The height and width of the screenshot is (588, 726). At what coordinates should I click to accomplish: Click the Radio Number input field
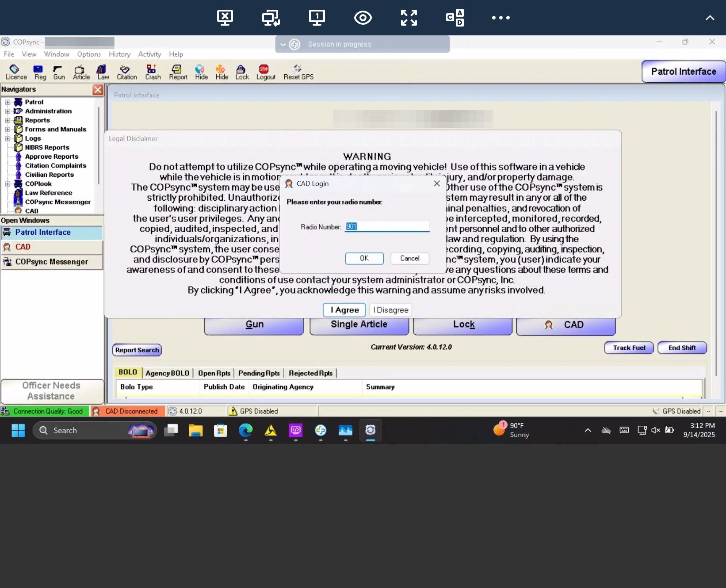(387, 226)
